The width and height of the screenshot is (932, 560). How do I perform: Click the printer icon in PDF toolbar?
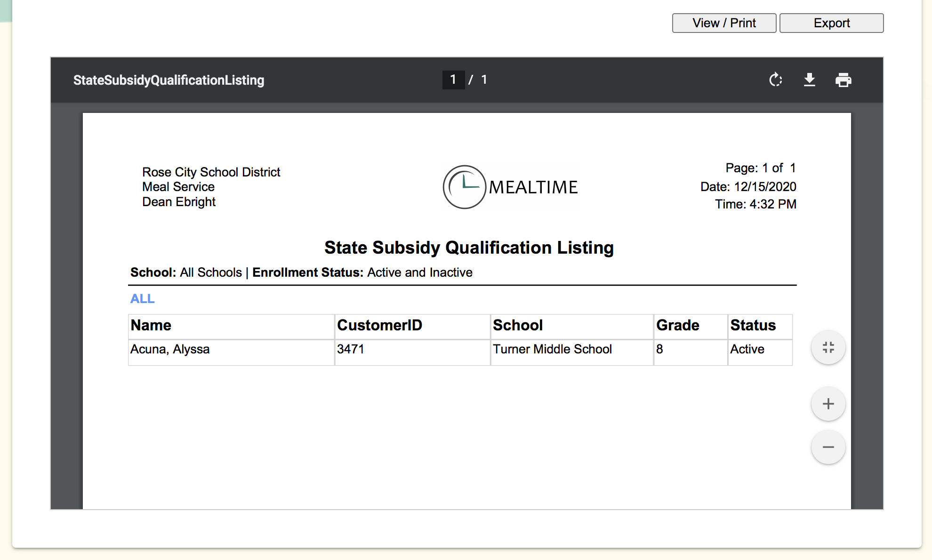click(x=843, y=80)
